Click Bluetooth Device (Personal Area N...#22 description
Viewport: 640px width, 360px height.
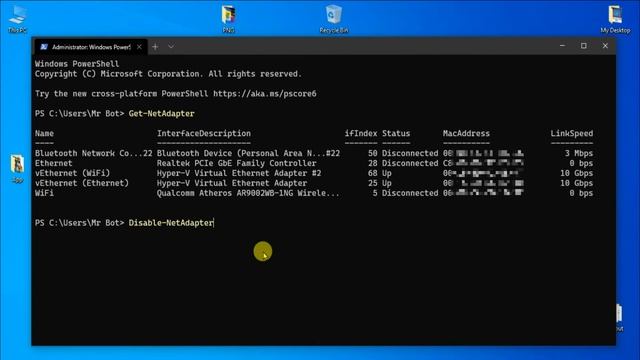click(x=248, y=153)
